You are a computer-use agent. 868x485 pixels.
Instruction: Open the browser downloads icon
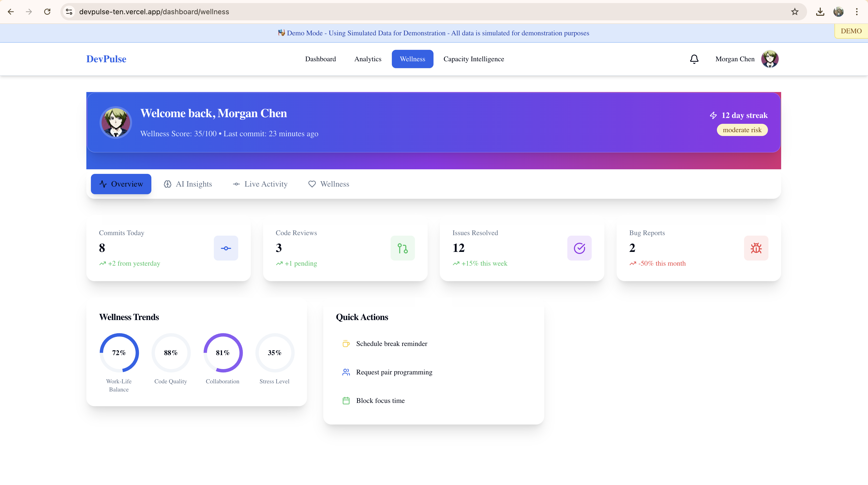820,12
